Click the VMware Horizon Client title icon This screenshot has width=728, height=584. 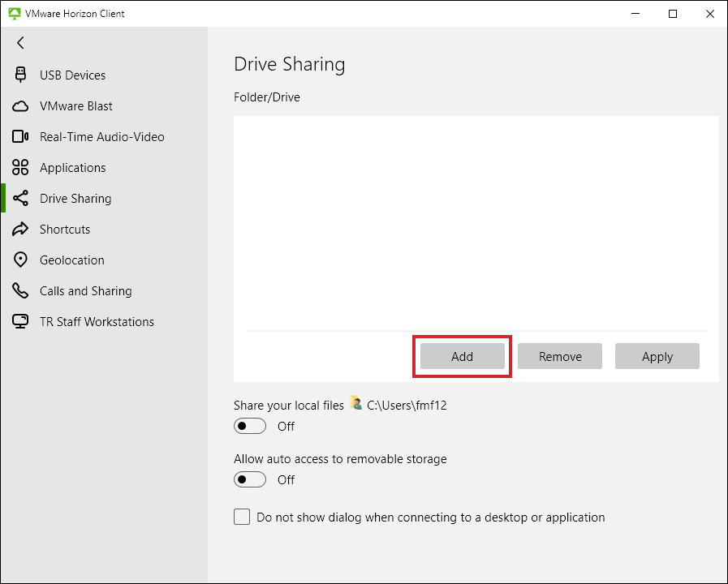[15, 14]
